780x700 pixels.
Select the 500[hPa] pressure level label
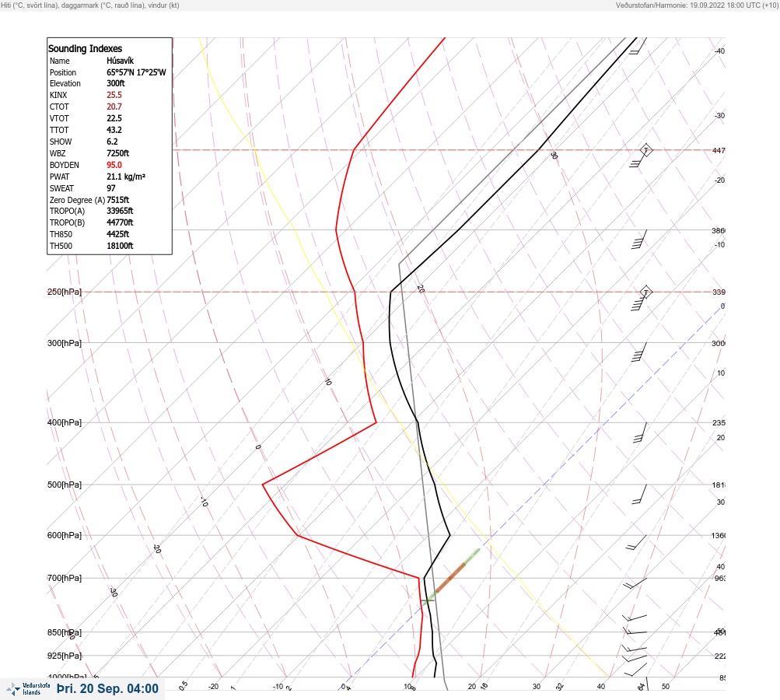[x=65, y=485]
